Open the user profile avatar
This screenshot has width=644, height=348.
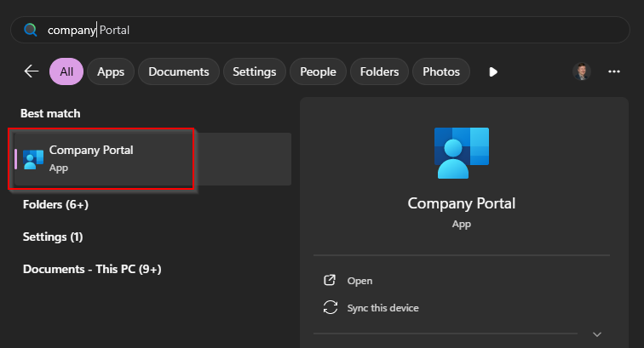581,71
